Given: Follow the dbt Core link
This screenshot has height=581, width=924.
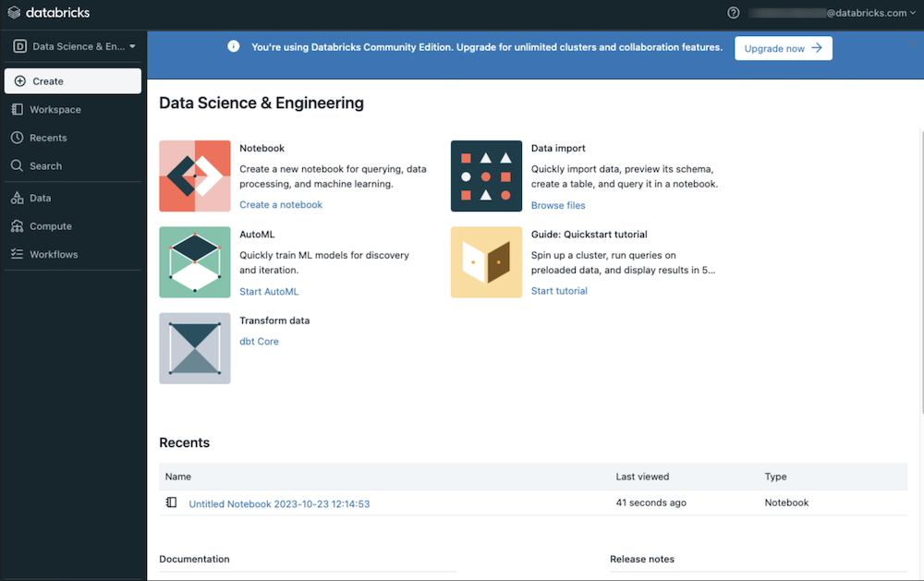Looking at the screenshot, I should pyautogui.click(x=260, y=341).
